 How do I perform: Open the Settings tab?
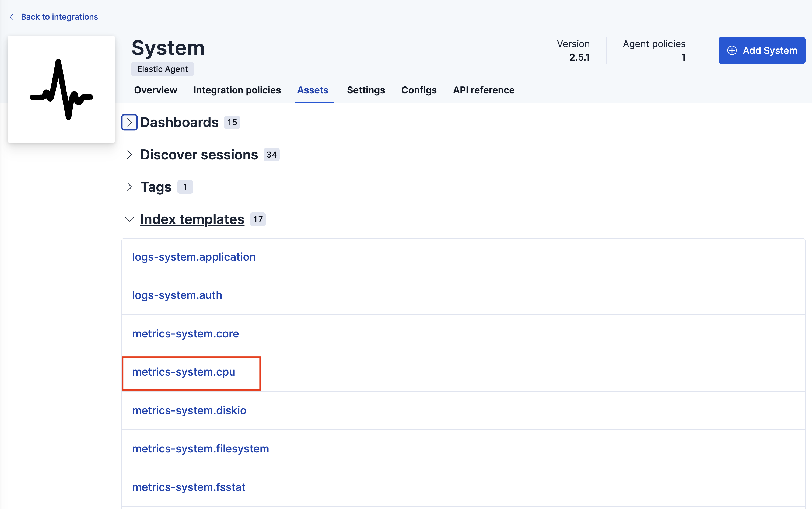click(365, 90)
